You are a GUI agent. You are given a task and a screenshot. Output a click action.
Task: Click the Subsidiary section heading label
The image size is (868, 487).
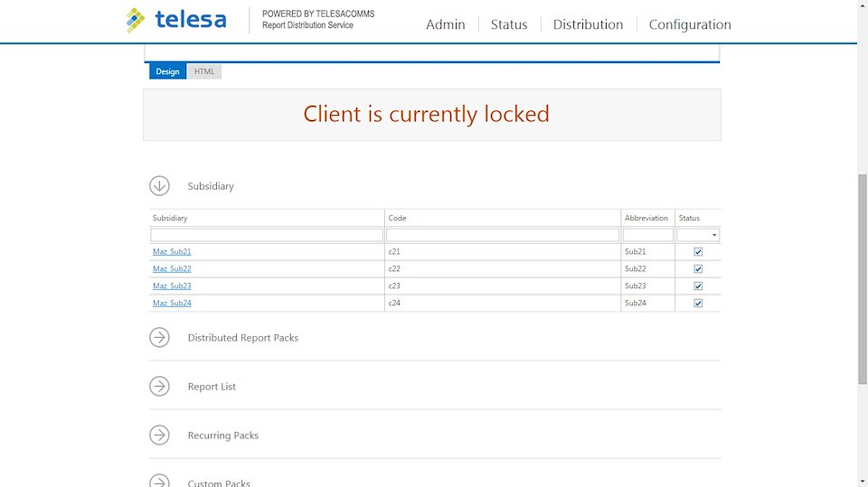(211, 186)
